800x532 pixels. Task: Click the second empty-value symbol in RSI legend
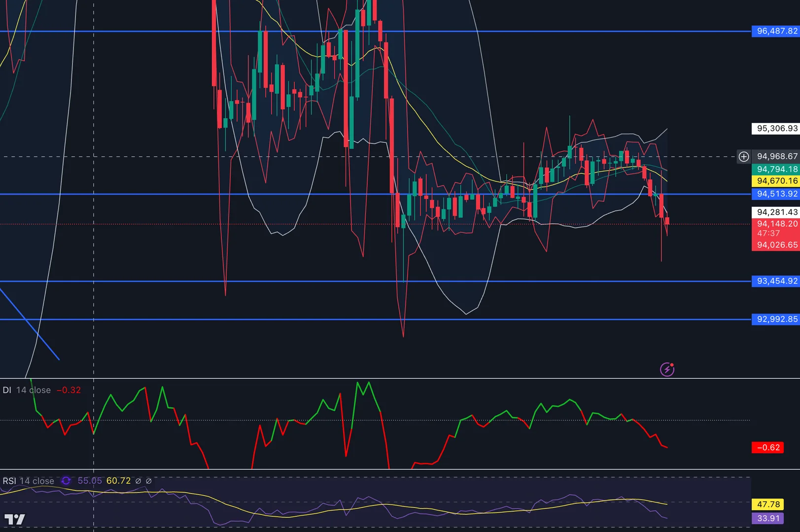pos(148,481)
